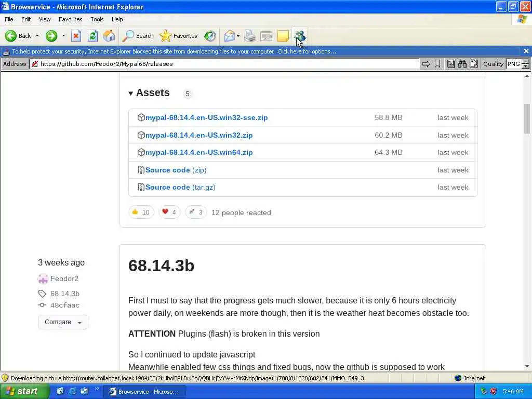Click the zip file icon beside Source code (tar.gz)

tap(141, 187)
